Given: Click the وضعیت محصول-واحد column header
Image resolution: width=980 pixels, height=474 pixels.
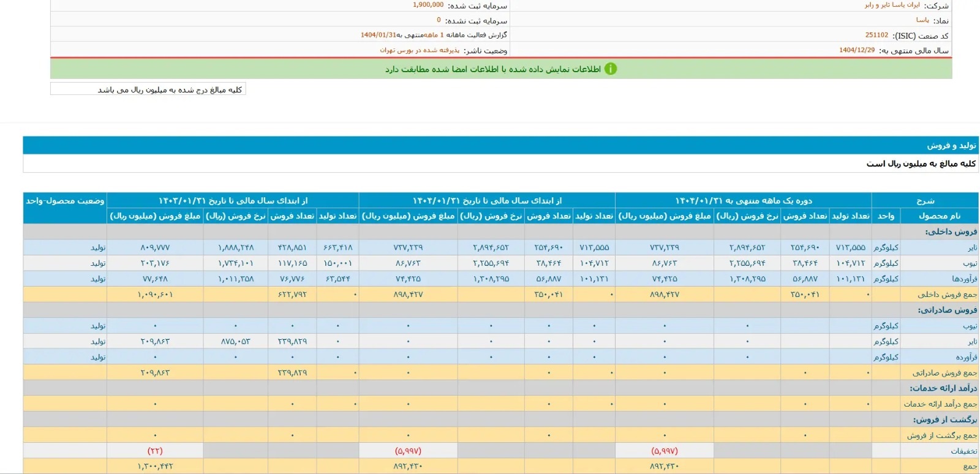Looking at the screenshot, I should click(x=65, y=201).
